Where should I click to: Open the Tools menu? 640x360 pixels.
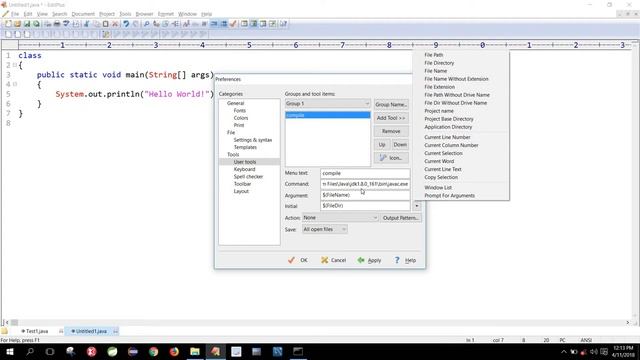125,14
